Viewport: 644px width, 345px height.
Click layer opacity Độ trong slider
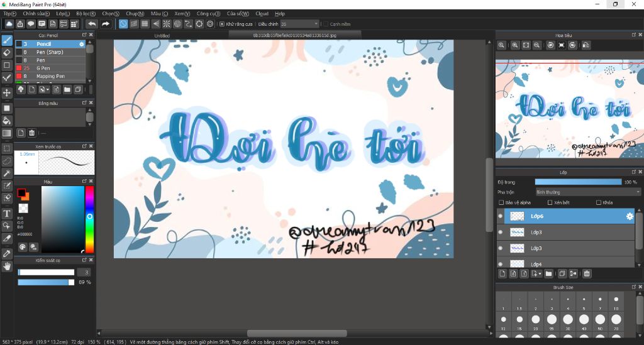[x=579, y=182]
